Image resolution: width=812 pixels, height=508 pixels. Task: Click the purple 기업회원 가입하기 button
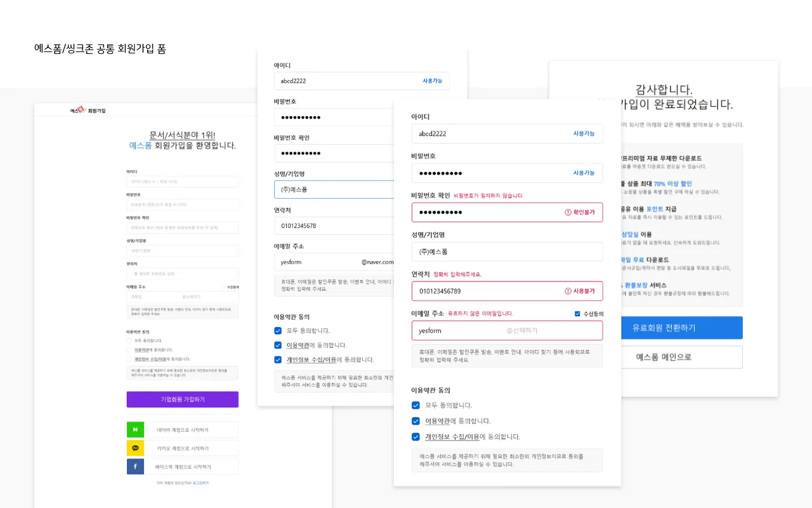[182, 399]
